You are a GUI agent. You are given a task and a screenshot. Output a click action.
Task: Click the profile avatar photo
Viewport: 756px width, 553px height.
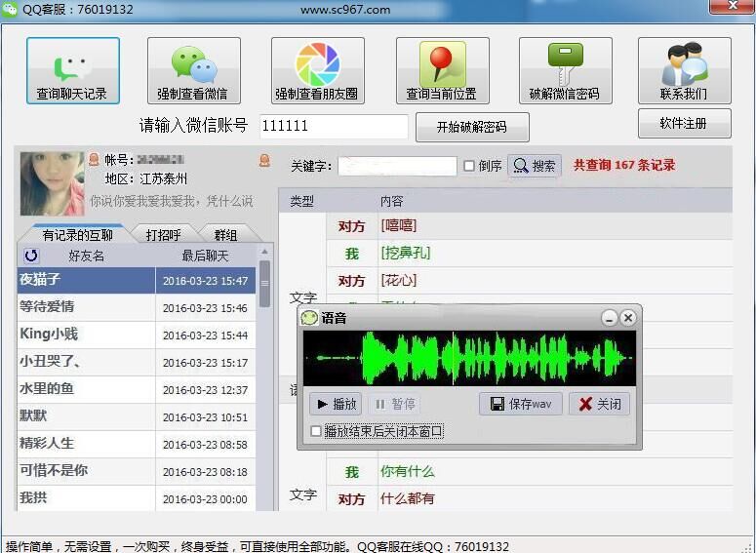[x=53, y=182]
